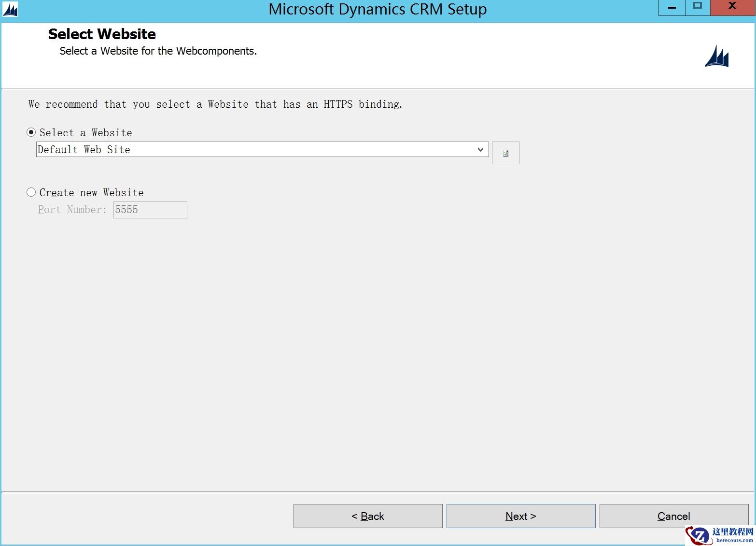Close the Microsoft Dynamics CRM Setup window
Viewport: 756px width, 546px height.
point(732,7)
